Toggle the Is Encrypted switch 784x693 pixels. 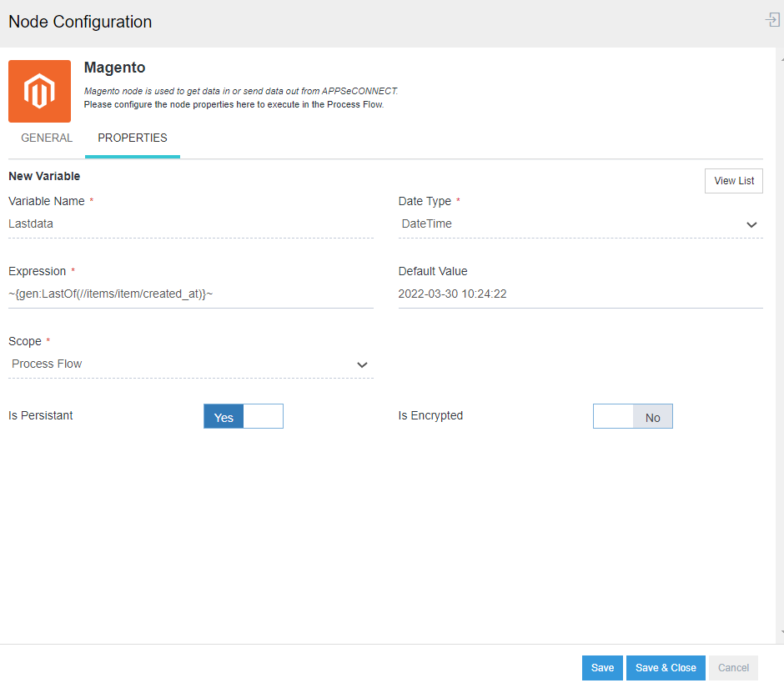pyautogui.click(x=632, y=416)
